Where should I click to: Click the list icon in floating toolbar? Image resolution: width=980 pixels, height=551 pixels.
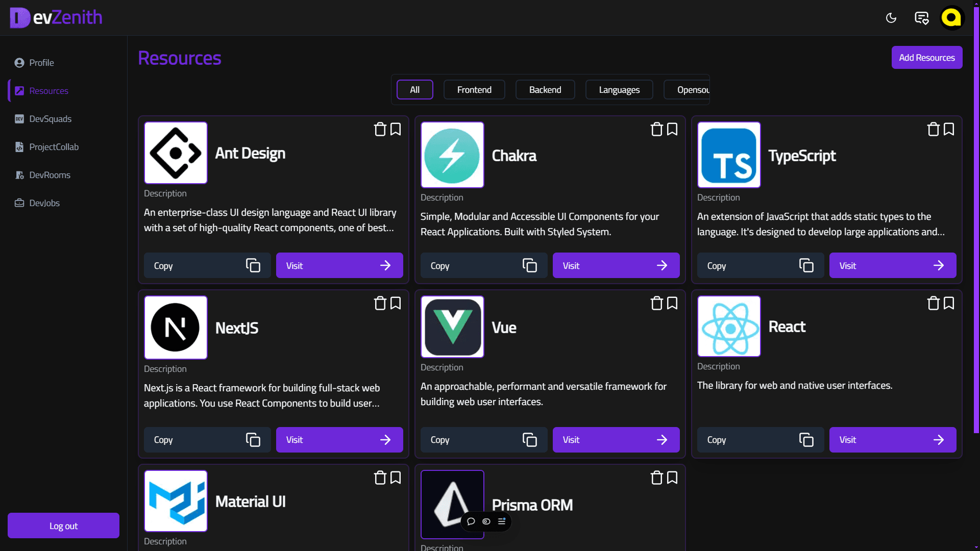502,521
